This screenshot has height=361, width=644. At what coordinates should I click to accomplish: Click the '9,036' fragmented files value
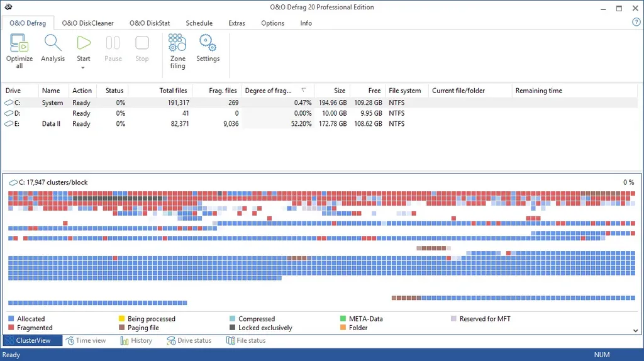[x=231, y=124]
